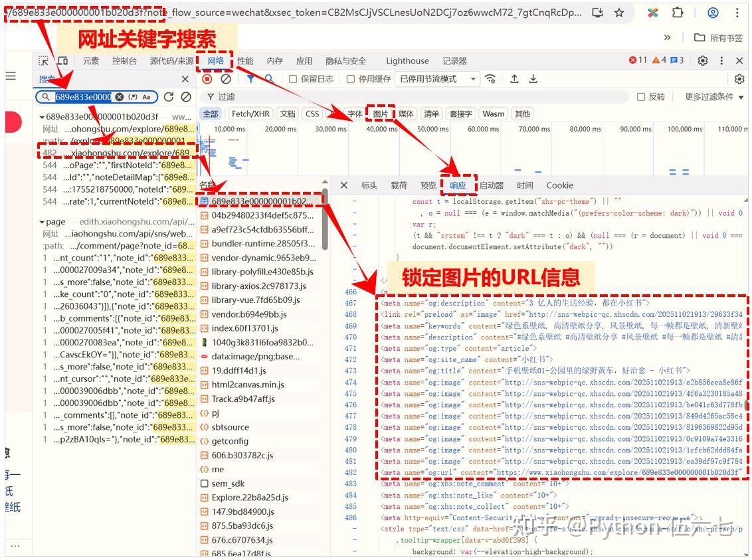Bookmark this page with the star icon
The height and width of the screenshot is (560, 752).
(619, 13)
